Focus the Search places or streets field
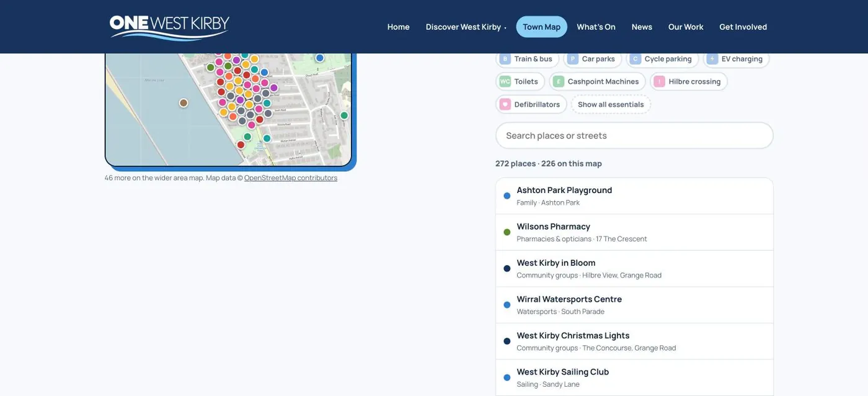 (x=634, y=135)
